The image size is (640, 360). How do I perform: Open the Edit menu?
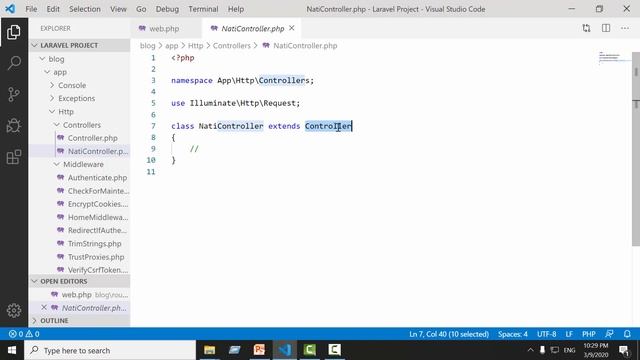(53, 9)
